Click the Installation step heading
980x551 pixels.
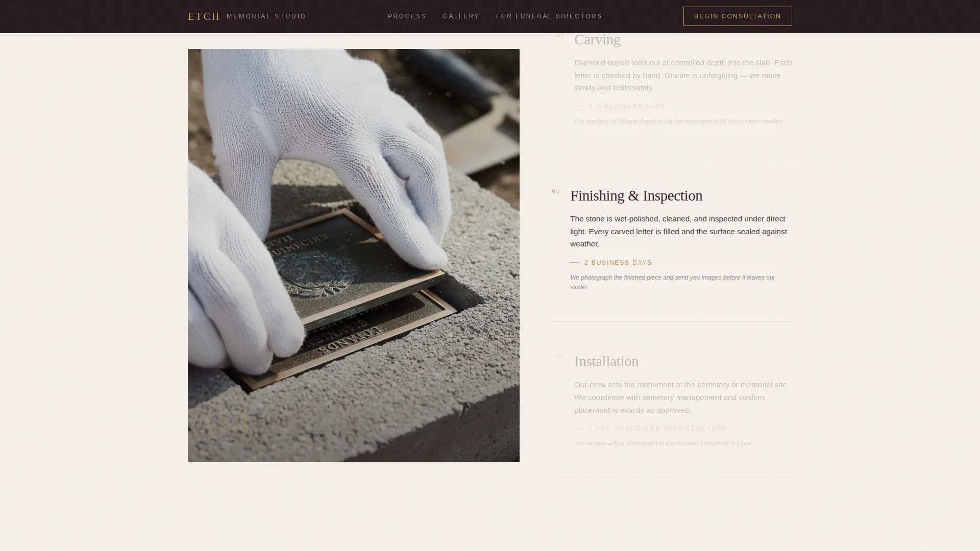click(x=606, y=362)
